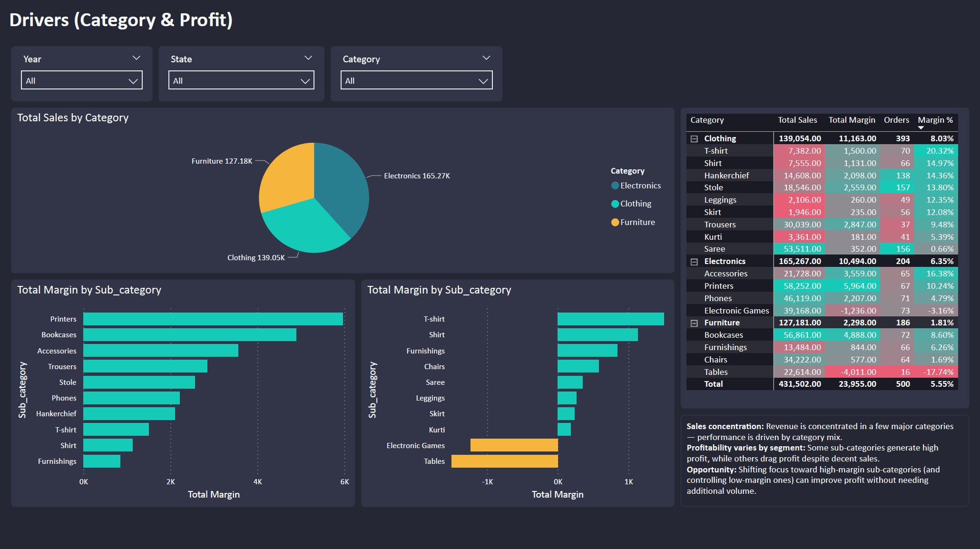Screen dimensions: 980x549
Task: Click the Printers bar in the left margin chart
Action: pos(213,319)
